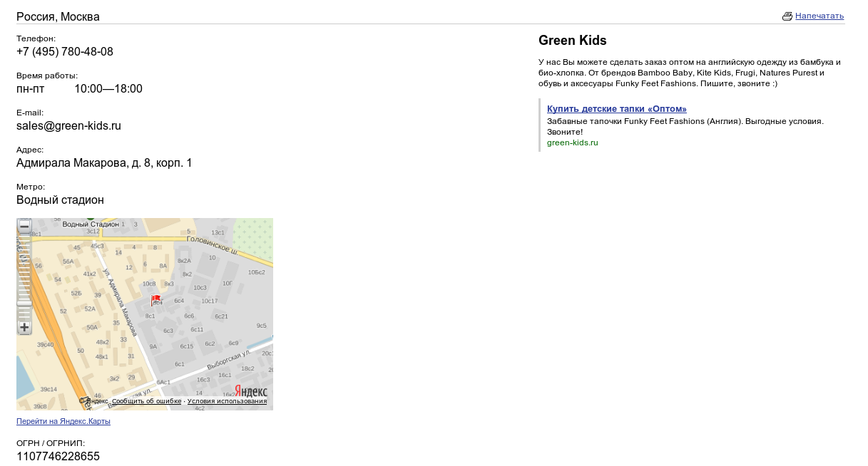868x466 pixels.
Task: Click the ad text Забавные тапочки Funky Feet
Action: click(x=685, y=126)
